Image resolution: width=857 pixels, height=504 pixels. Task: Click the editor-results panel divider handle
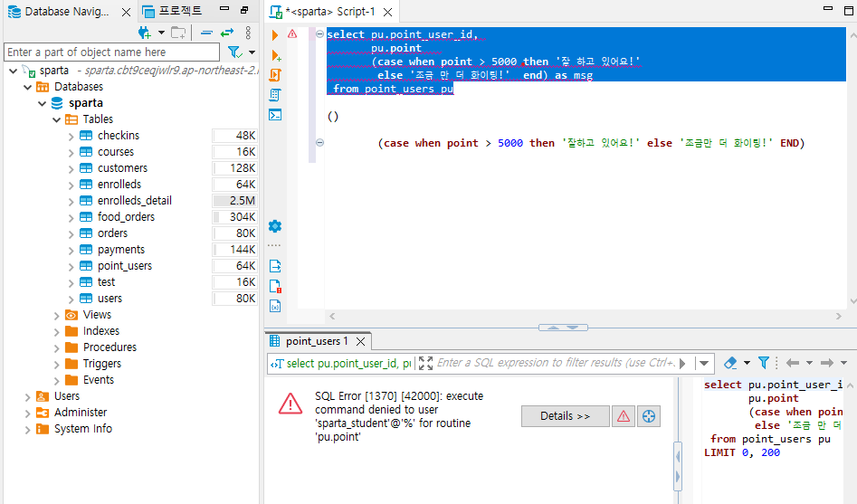click(563, 328)
